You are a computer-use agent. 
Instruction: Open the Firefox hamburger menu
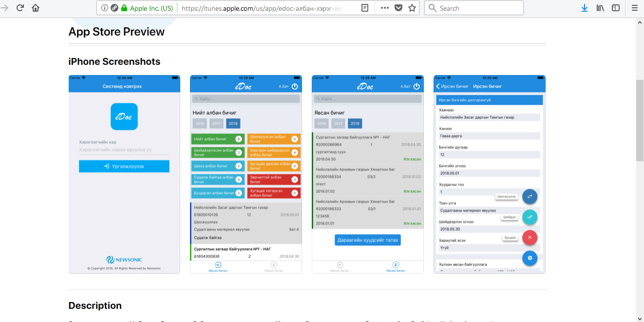coord(634,8)
